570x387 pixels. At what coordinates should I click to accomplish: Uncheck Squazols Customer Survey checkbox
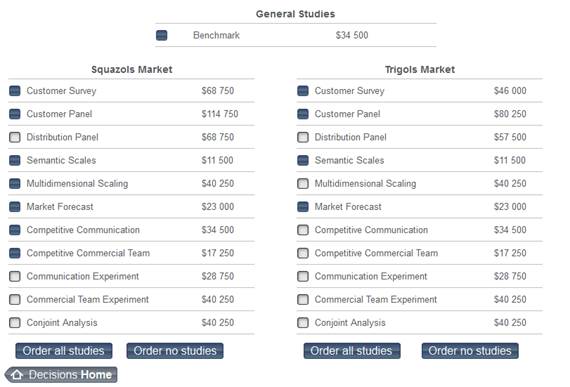[x=15, y=91]
